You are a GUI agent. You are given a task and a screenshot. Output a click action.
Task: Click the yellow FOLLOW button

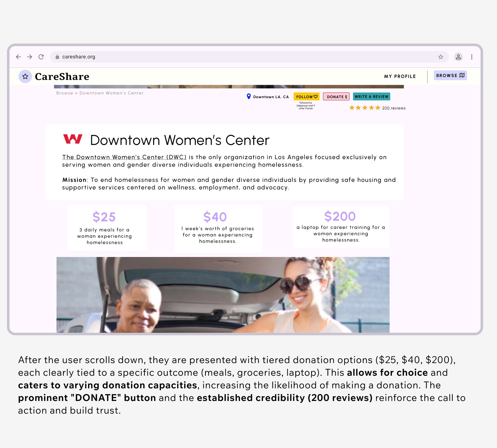(307, 97)
